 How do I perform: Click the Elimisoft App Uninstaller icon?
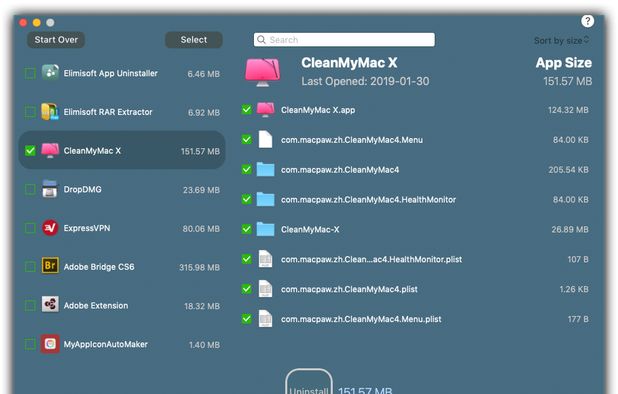click(x=50, y=72)
